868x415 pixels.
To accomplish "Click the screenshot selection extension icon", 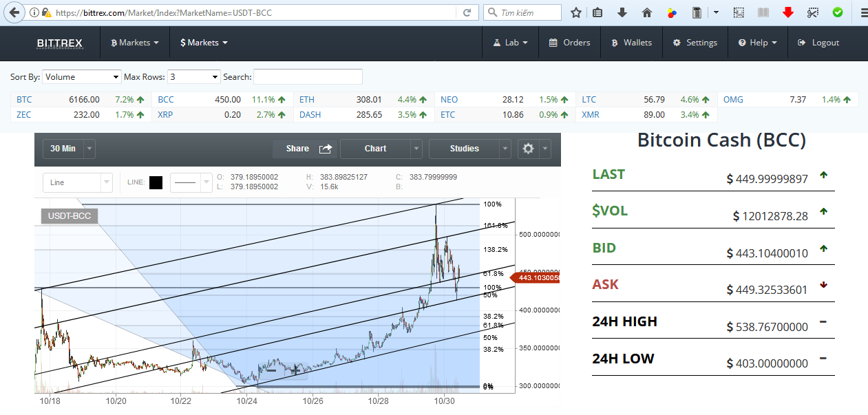I will pos(739,12).
